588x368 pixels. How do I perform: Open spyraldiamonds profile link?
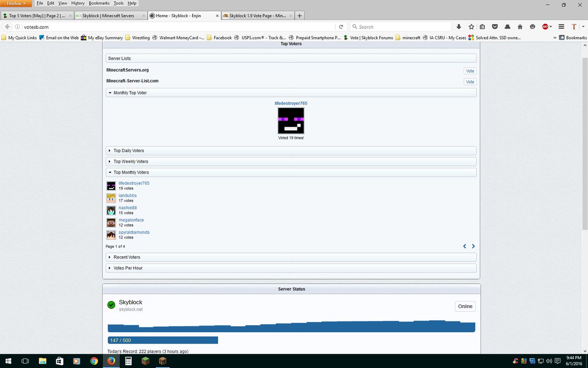point(134,232)
